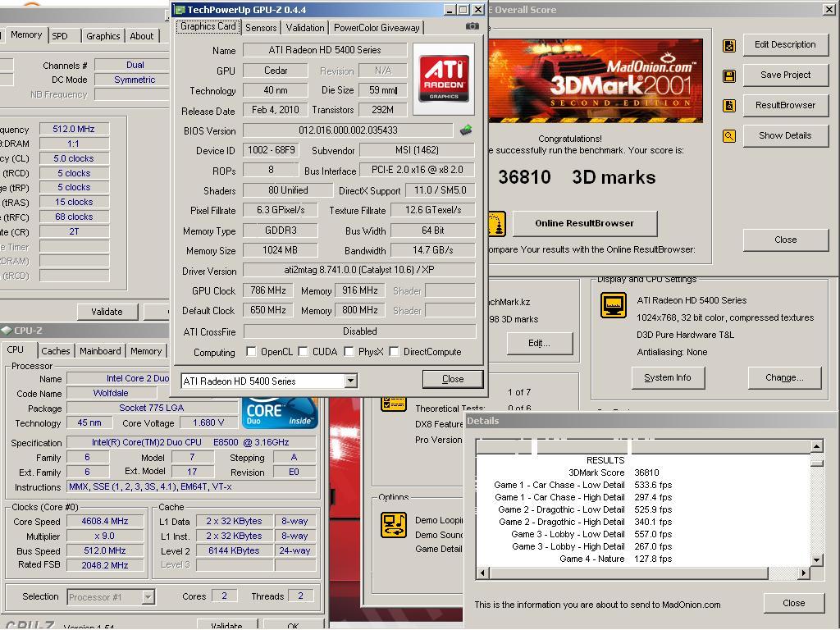Click the GPU-Z title bar app icon
Viewport: 840px width, 630px height.
pos(180,10)
